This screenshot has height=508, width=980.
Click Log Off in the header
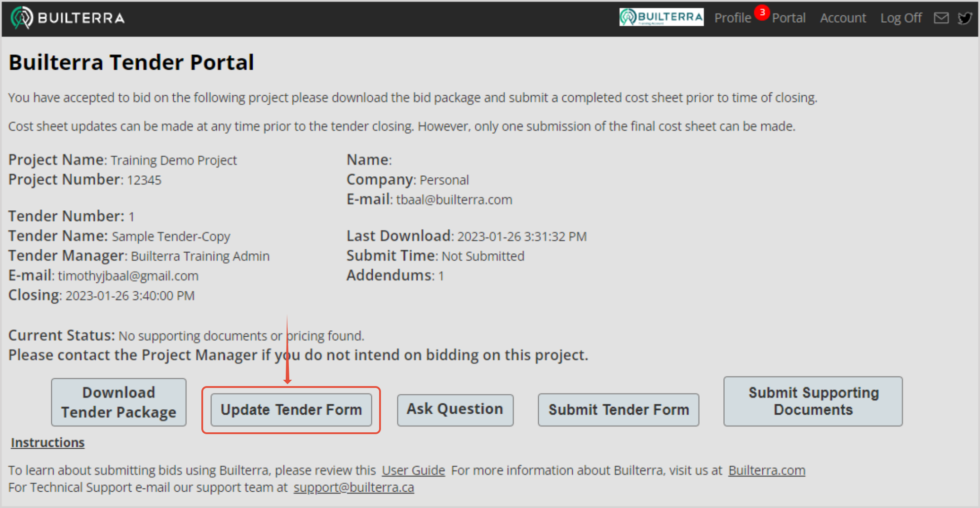pyautogui.click(x=901, y=18)
